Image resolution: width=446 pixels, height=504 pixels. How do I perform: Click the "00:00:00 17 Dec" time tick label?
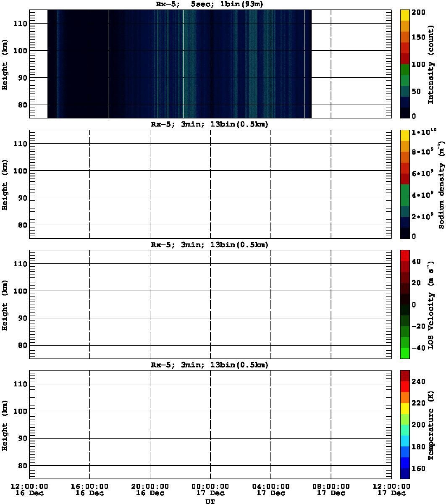(x=210, y=490)
